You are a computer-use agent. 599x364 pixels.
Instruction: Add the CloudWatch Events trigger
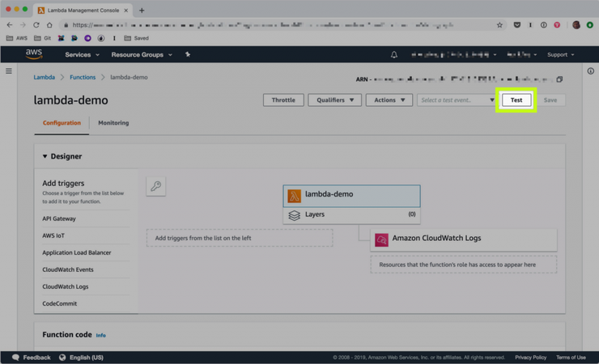click(x=68, y=269)
